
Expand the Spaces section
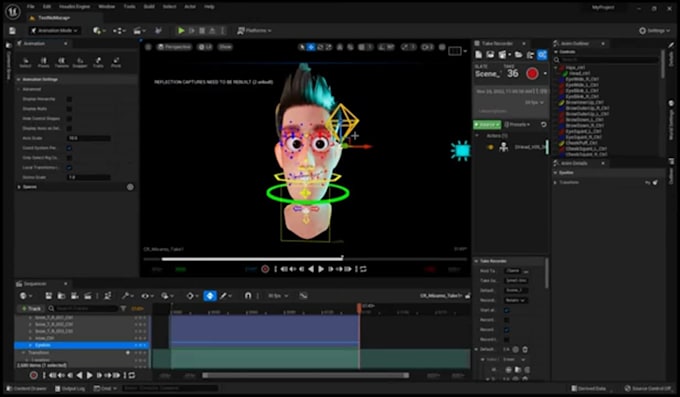pyautogui.click(x=19, y=187)
